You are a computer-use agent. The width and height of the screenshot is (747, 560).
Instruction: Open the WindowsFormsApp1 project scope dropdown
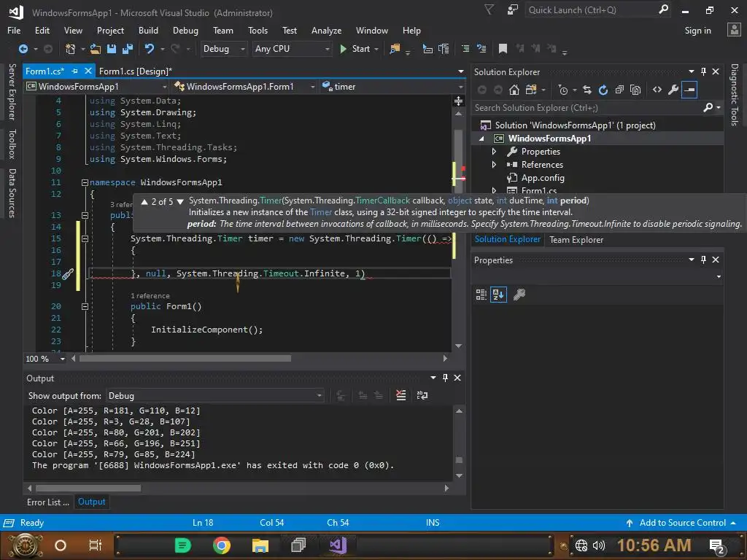pos(97,87)
